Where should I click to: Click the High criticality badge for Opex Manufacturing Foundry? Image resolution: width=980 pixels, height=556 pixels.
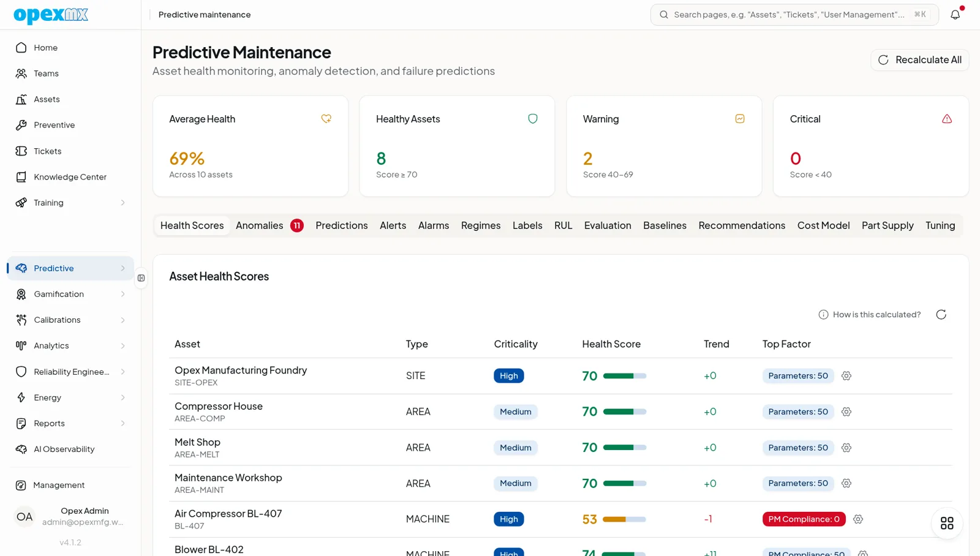[x=509, y=376]
